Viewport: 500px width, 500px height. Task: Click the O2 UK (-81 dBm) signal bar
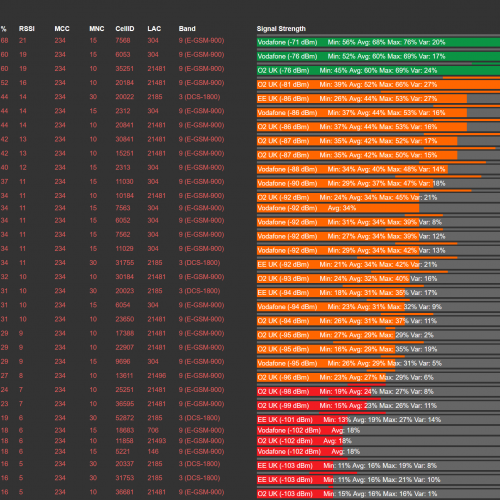click(378, 85)
